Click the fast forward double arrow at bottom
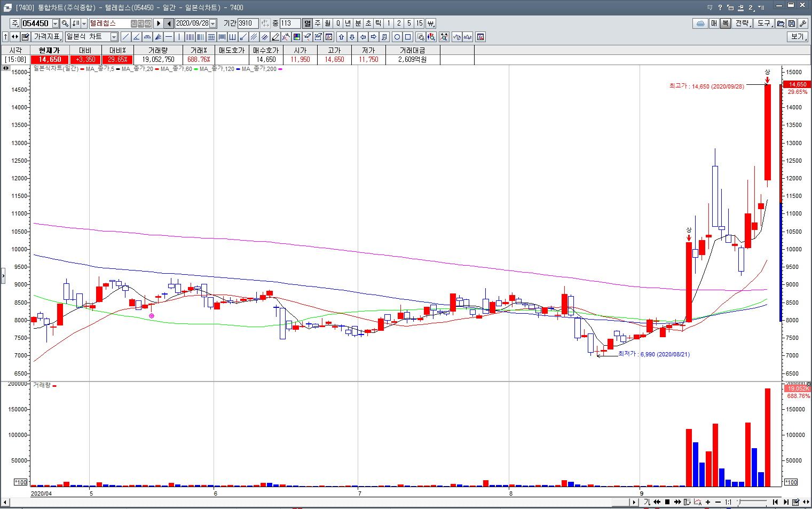 (677, 502)
